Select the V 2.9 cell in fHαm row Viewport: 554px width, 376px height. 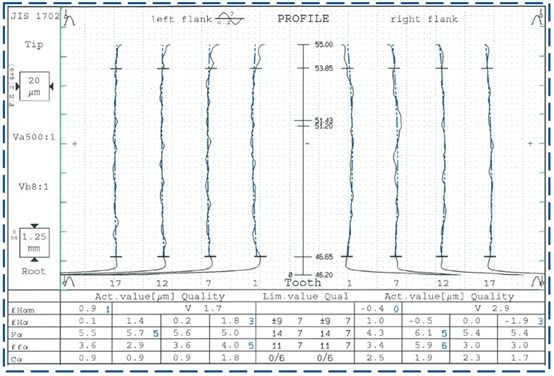(493, 309)
